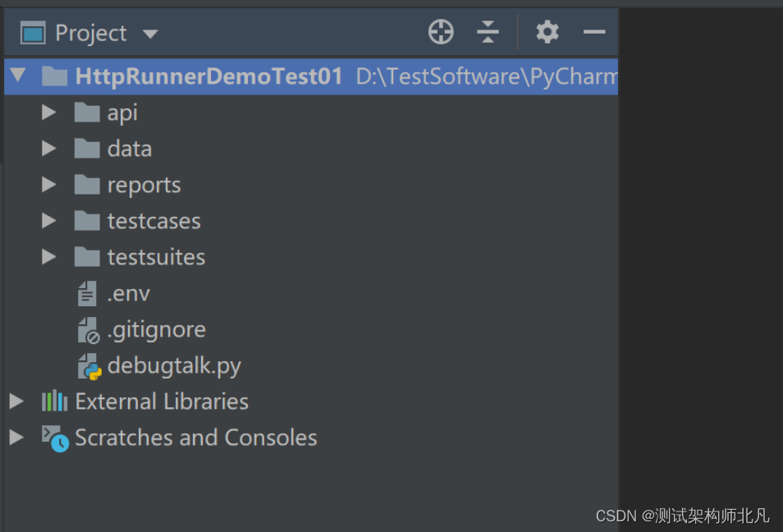Open Project panel settings gear
Image resolution: width=783 pixels, height=532 pixels.
[547, 33]
